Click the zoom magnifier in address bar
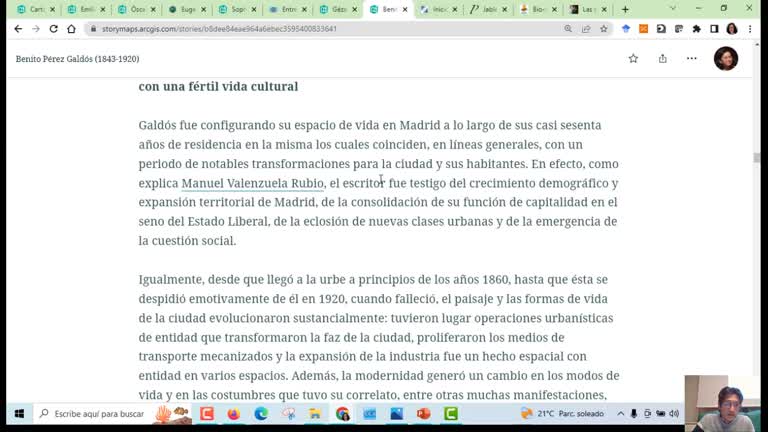 tap(568, 29)
